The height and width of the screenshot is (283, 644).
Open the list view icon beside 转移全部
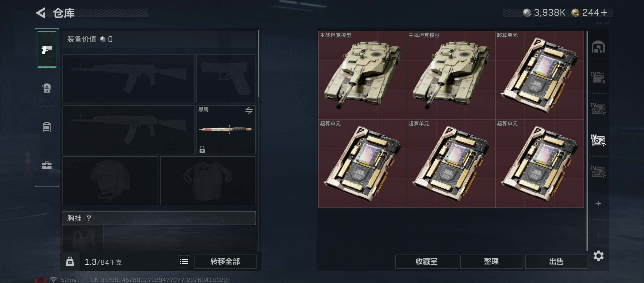tap(184, 262)
